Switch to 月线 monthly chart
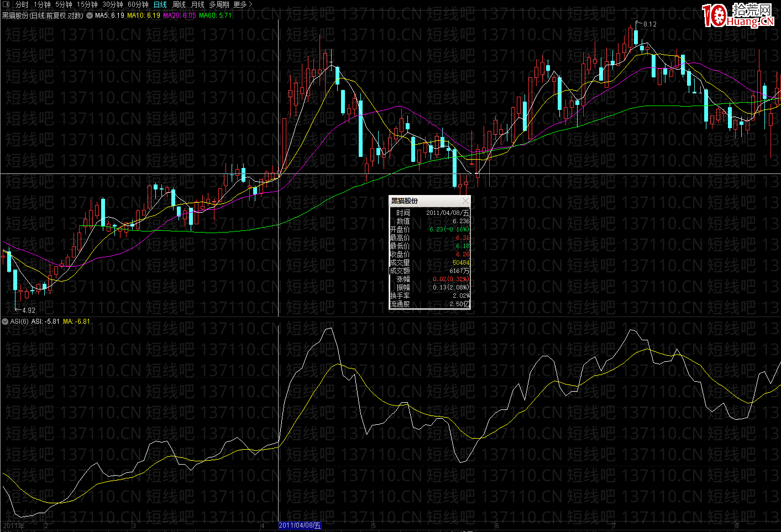Screen dimensions: 781x532 (197, 4)
